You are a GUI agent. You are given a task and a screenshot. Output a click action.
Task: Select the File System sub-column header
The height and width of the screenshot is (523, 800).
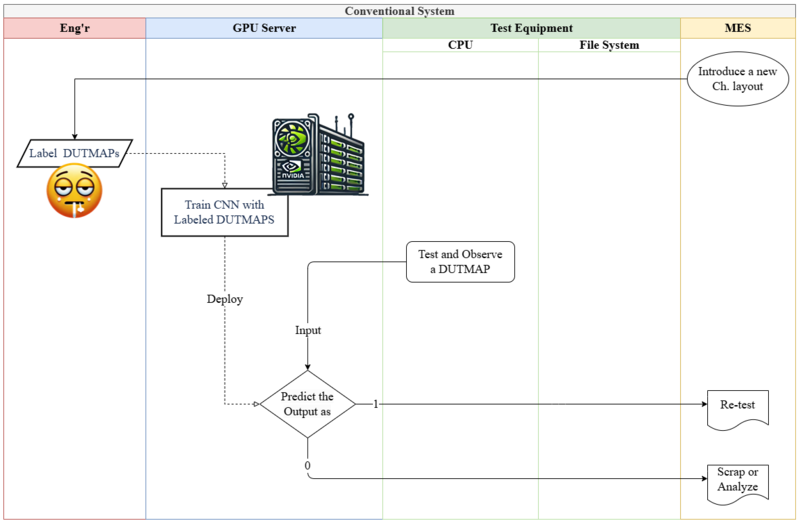(609, 45)
